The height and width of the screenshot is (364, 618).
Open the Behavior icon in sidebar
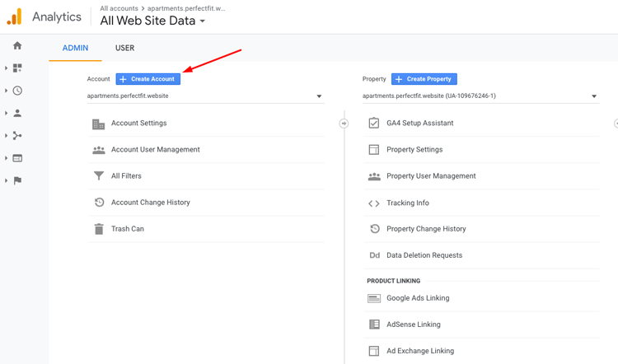click(x=17, y=158)
